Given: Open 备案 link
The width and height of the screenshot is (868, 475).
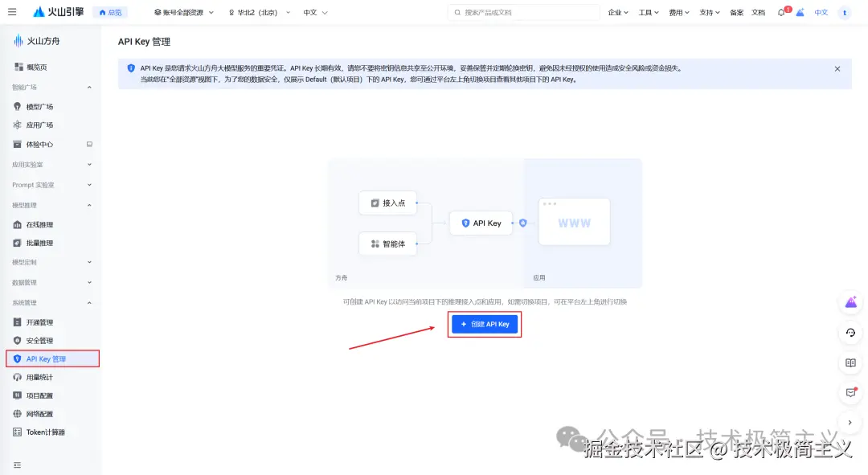Looking at the screenshot, I should tap(736, 12).
